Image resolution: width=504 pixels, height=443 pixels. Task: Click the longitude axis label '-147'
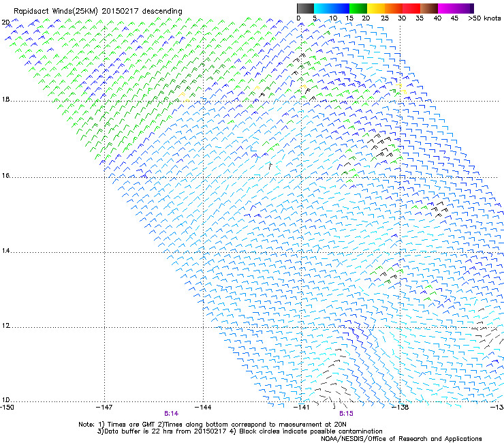pos(104,408)
